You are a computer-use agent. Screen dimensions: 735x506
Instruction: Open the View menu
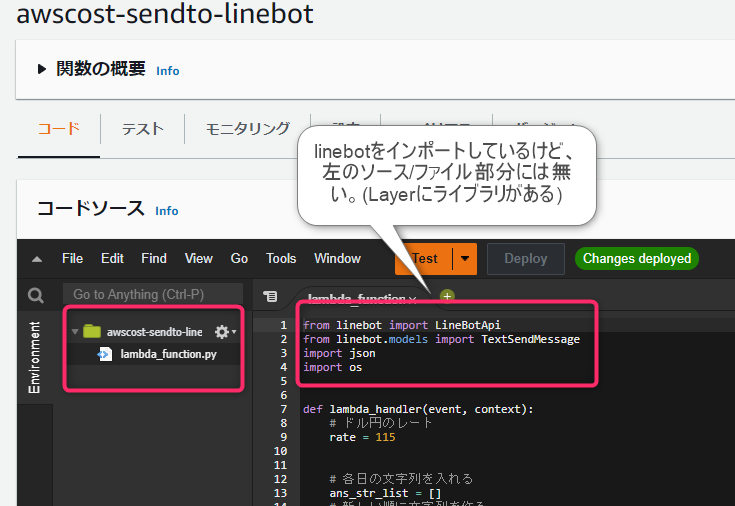pos(198,258)
